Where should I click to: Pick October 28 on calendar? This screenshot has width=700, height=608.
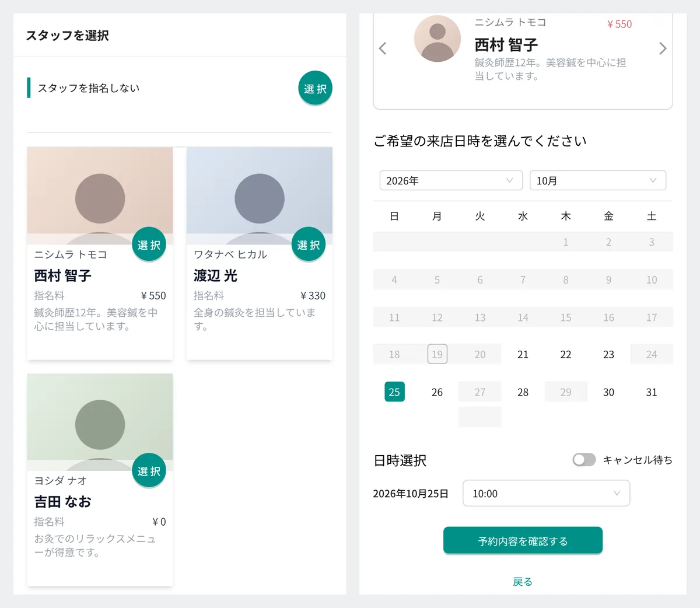click(x=523, y=392)
